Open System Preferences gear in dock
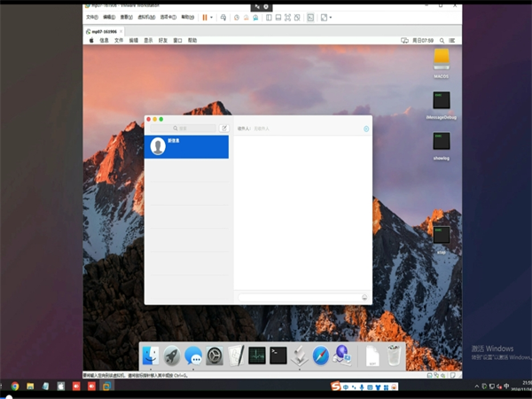532x399 pixels. [x=215, y=356]
